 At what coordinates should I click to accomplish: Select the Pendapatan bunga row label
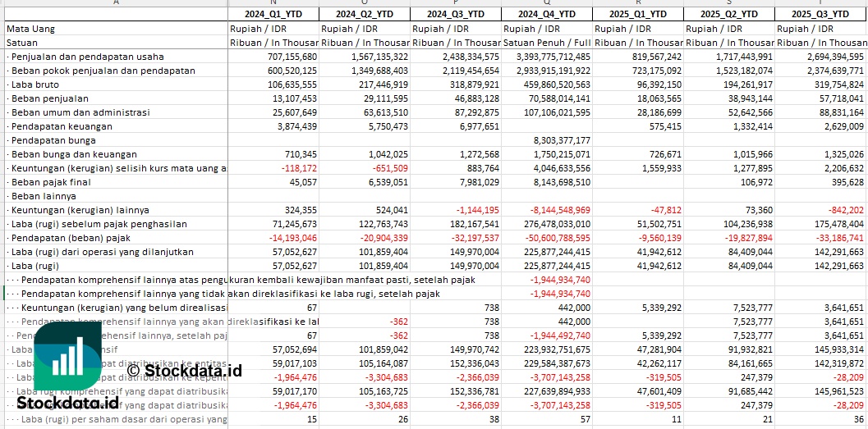tap(53, 140)
